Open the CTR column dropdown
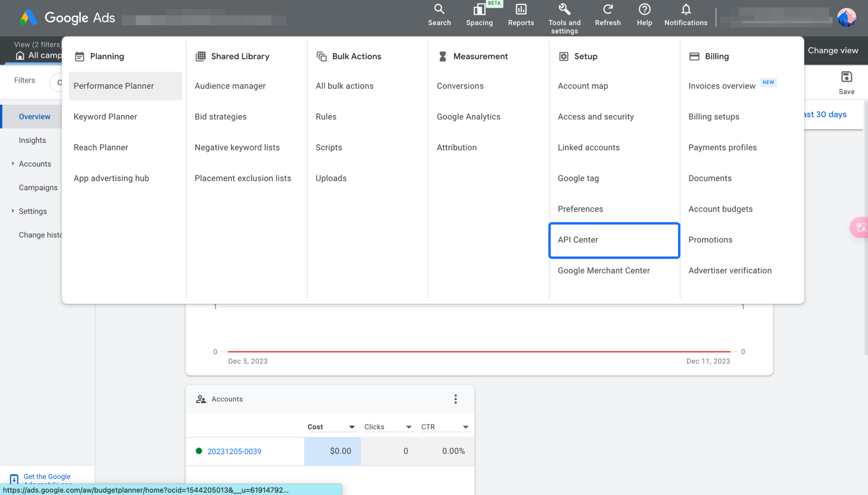868x495 pixels. tap(465, 427)
